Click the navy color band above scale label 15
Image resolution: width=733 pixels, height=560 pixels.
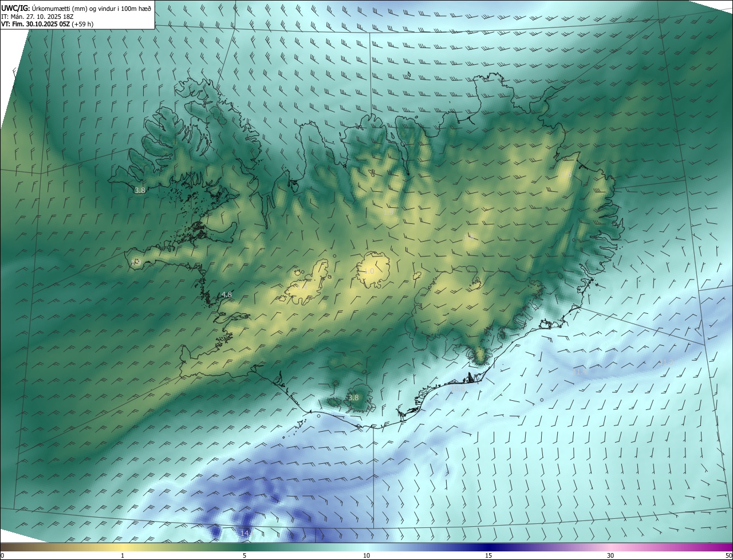click(x=488, y=547)
